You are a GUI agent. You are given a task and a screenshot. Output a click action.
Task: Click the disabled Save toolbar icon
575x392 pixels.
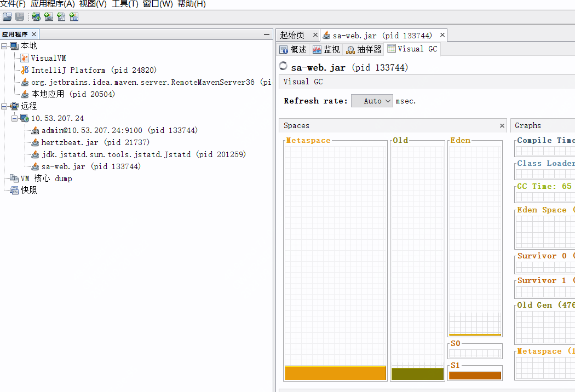click(x=20, y=16)
